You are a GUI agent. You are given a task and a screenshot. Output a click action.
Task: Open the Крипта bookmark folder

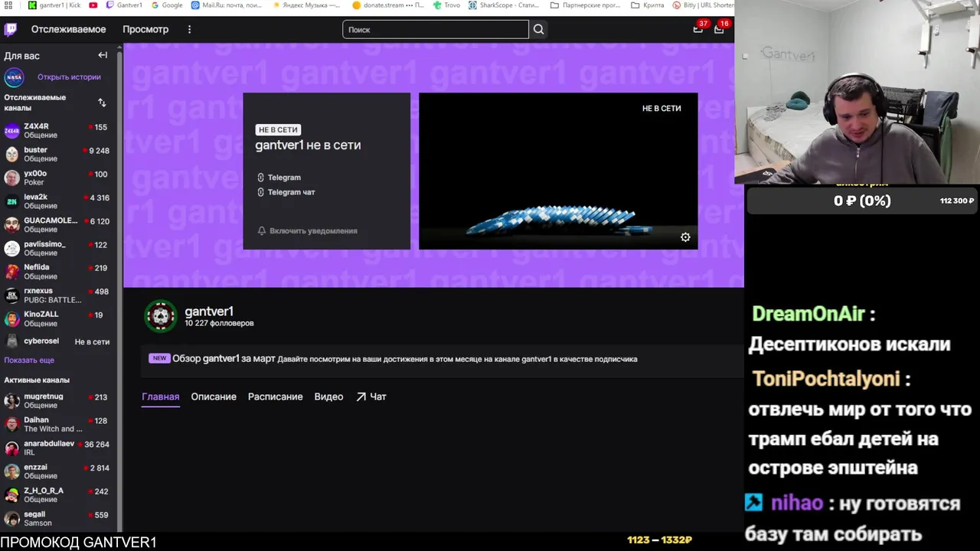(648, 5)
